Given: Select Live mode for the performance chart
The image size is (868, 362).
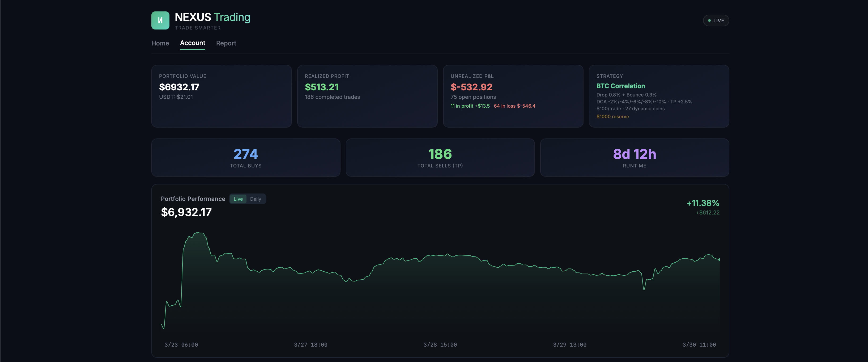Looking at the screenshot, I should (x=238, y=199).
